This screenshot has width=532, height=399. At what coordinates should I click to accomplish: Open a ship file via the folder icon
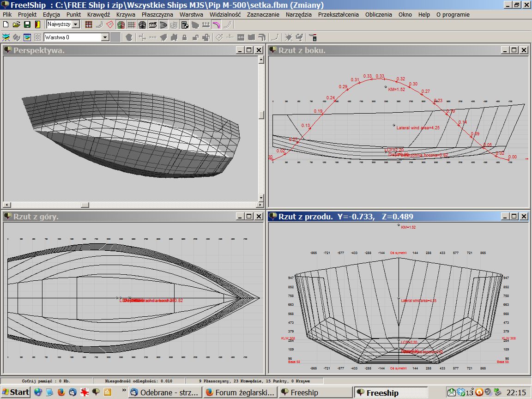[x=17, y=24]
